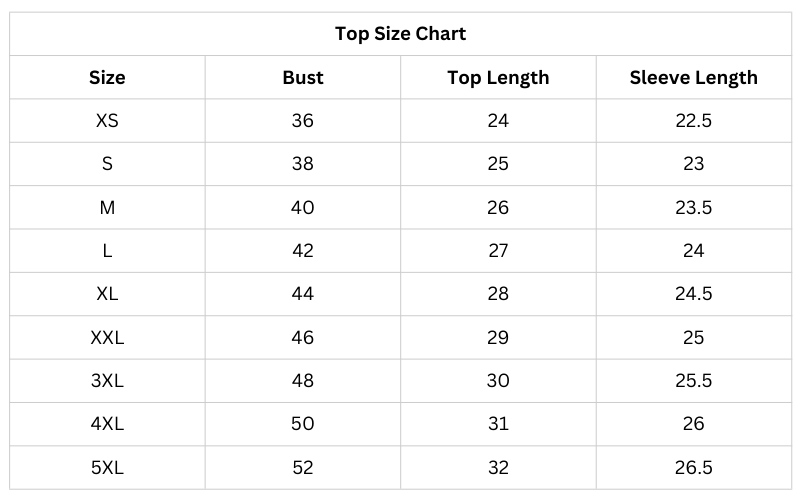
Task: Select the 4XL size cell
Action: 107,424
